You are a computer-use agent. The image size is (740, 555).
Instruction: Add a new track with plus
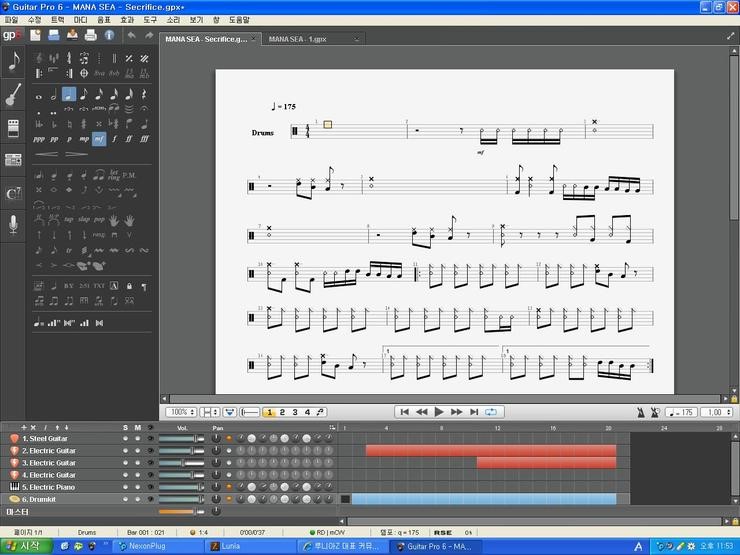[x=24, y=428]
